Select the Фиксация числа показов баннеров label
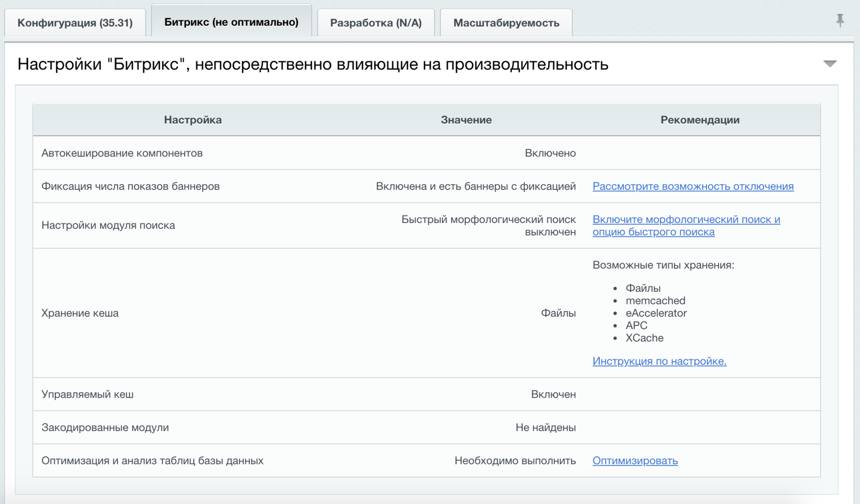Screen dimensions: 860x504 click(131, 186)
